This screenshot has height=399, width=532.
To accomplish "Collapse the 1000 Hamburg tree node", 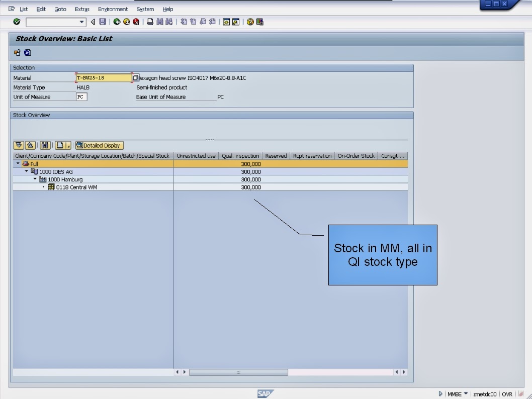I will tap(34, 179).
